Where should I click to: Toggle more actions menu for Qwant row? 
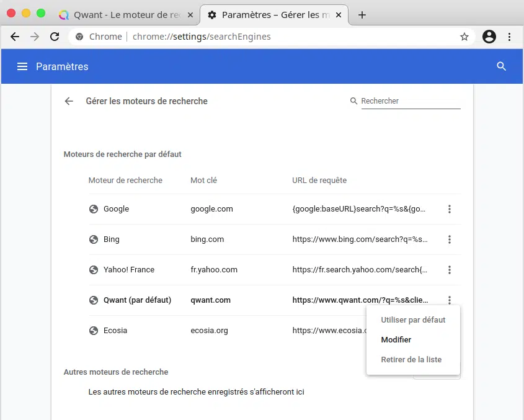pos(450,300)
